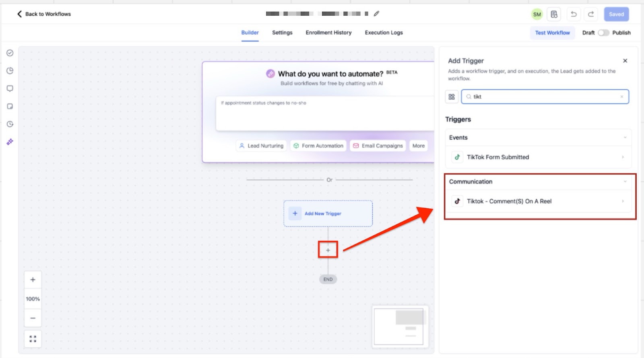Collapse the Events trigger section
This screenshot has width=644, height=358.
point(625,138)
